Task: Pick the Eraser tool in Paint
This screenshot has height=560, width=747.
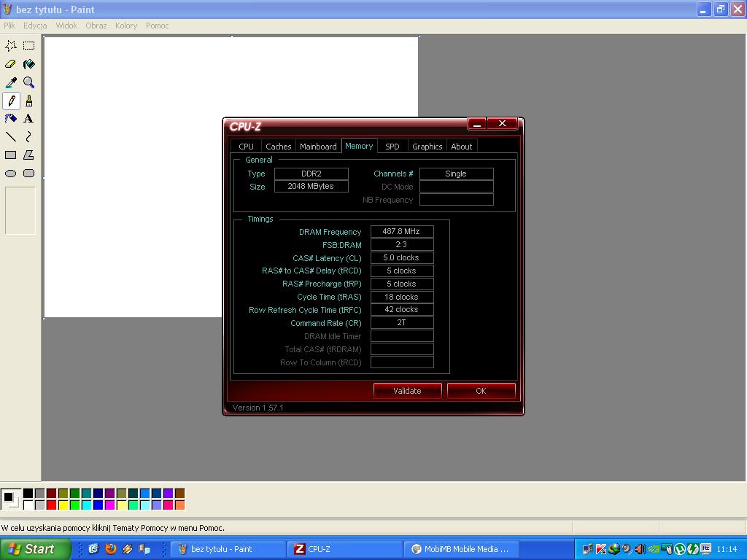Action: point(10,64)
